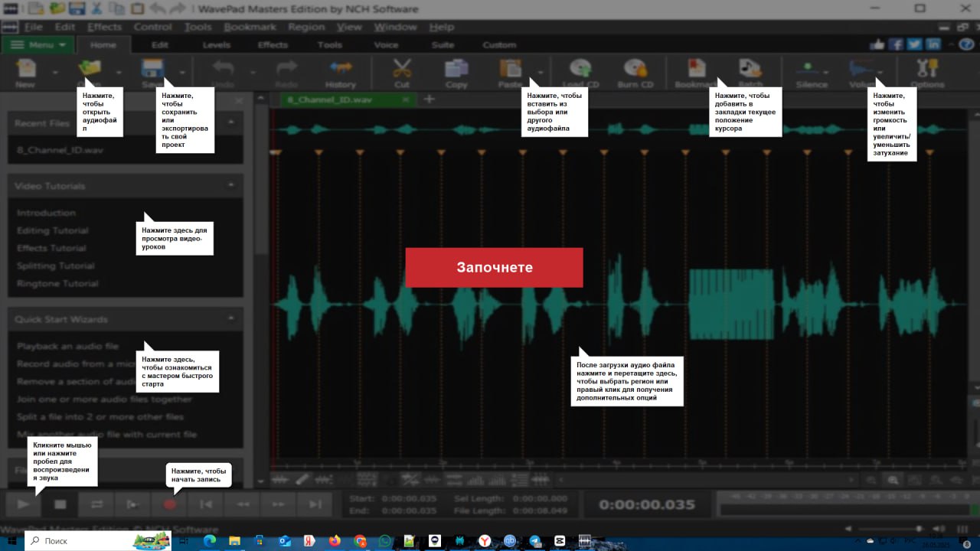Click the Twitter share icon
The height and width of the screenshot is (551, 980).
tap(914, 44)
